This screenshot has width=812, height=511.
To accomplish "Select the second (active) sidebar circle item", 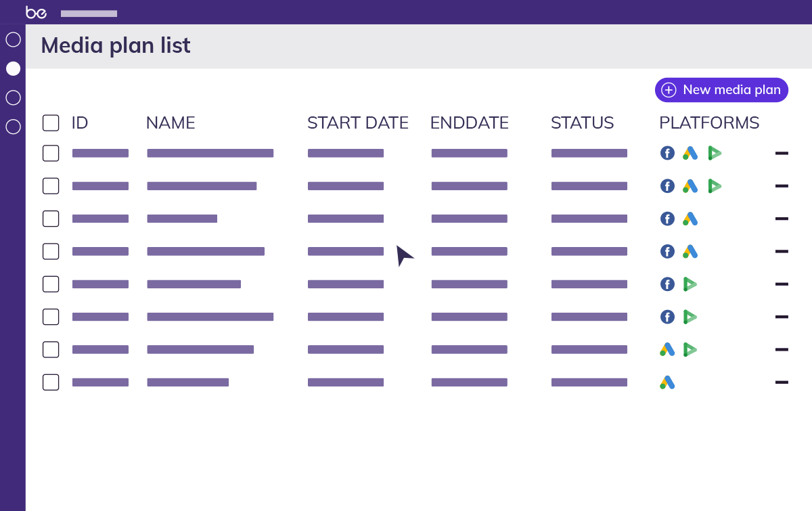I will tap(13, 68).
